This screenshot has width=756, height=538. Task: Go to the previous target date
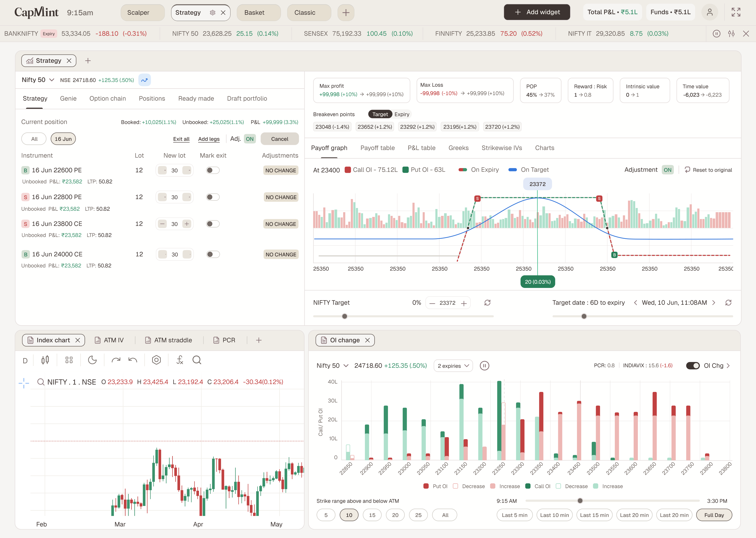tap(635, 303)
